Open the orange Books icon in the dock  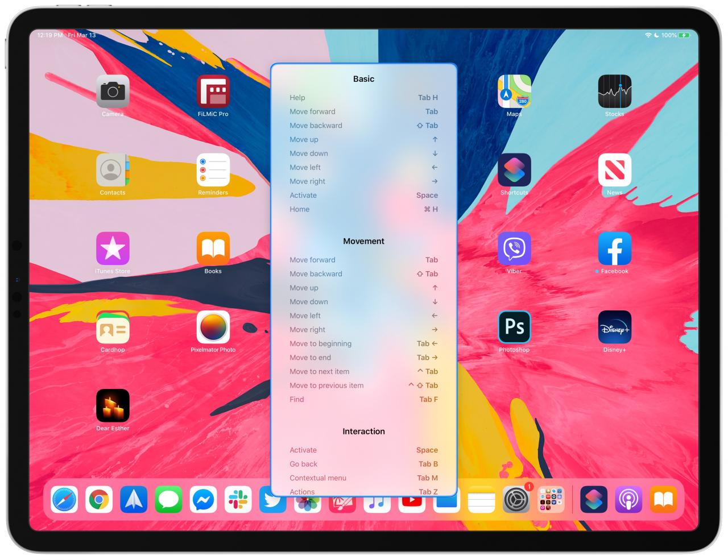pyautogui.click(x=664, y=500)
